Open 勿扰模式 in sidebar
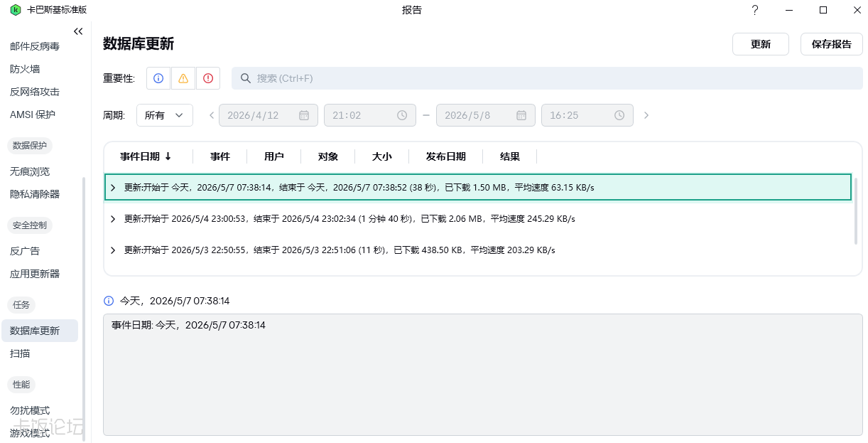868x443 pixels. coord(30,410)
